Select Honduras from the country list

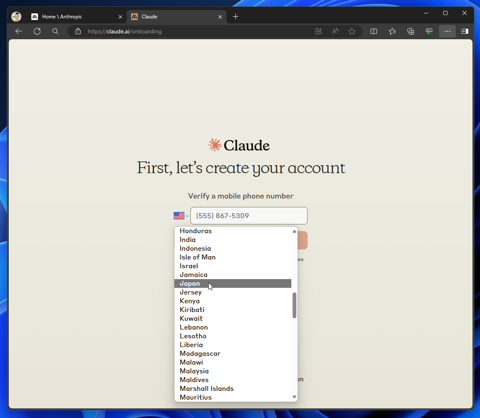pos(233,231)
